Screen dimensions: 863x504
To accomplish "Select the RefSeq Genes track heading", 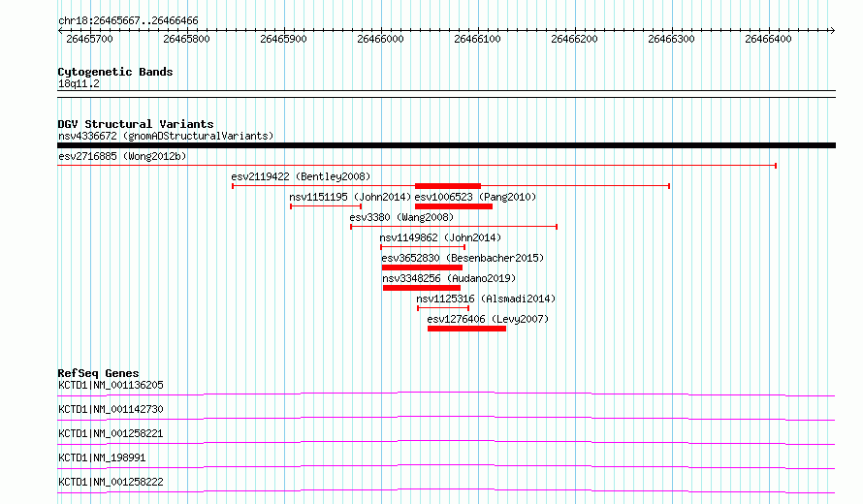I will [x=98, y=373].
